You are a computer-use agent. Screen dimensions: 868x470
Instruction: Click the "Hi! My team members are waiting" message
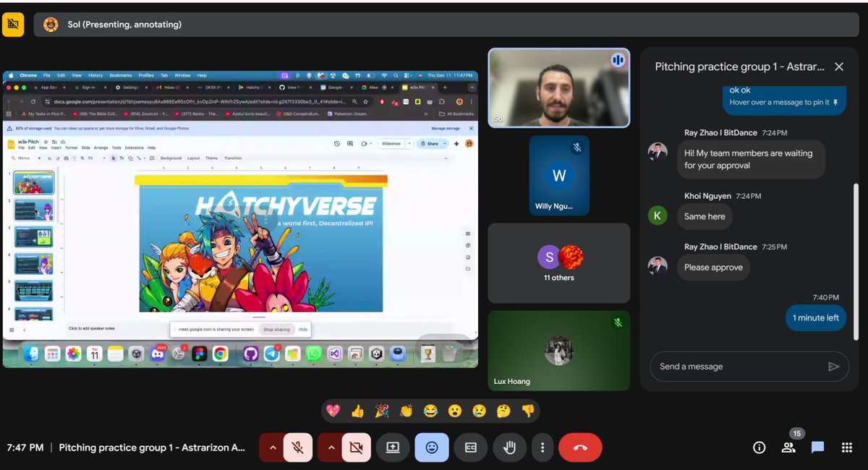(x=752, y=159)
